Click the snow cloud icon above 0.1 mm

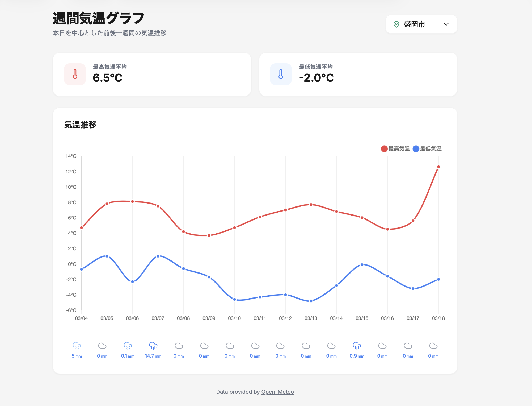128,346
